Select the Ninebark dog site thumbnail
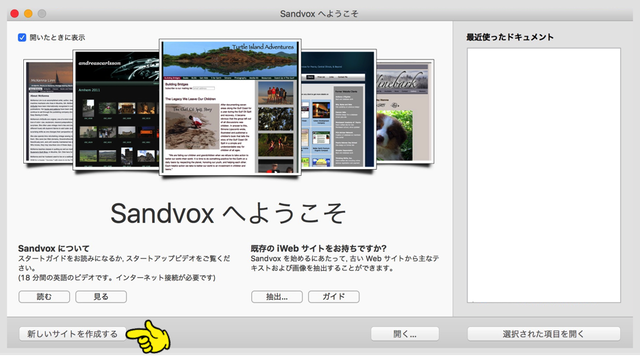 pyautogui.click(x=404, y=111)
